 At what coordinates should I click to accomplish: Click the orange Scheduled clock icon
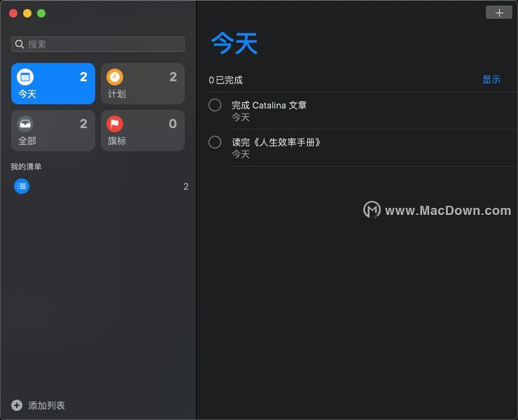pos(115,77)
